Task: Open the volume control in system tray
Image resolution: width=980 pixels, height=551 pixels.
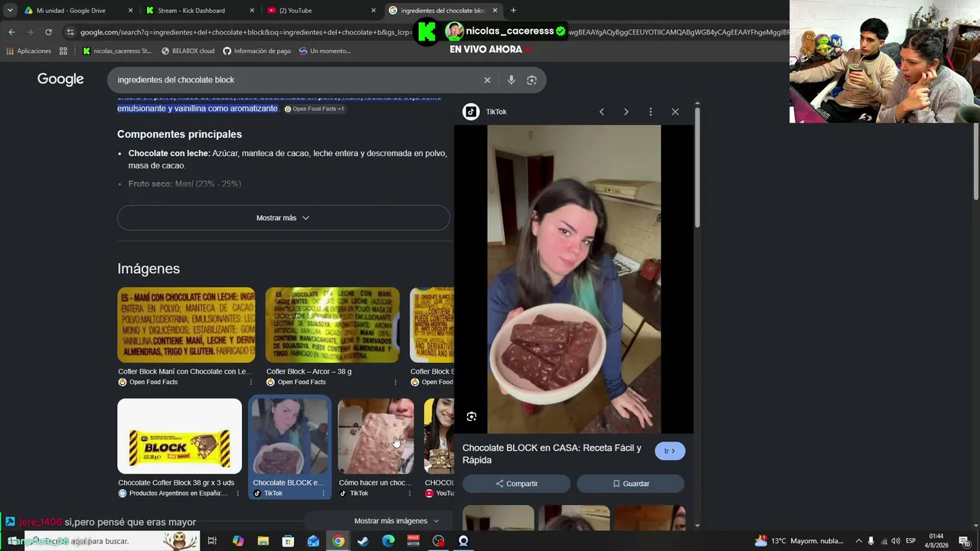Action: point(896,541)
